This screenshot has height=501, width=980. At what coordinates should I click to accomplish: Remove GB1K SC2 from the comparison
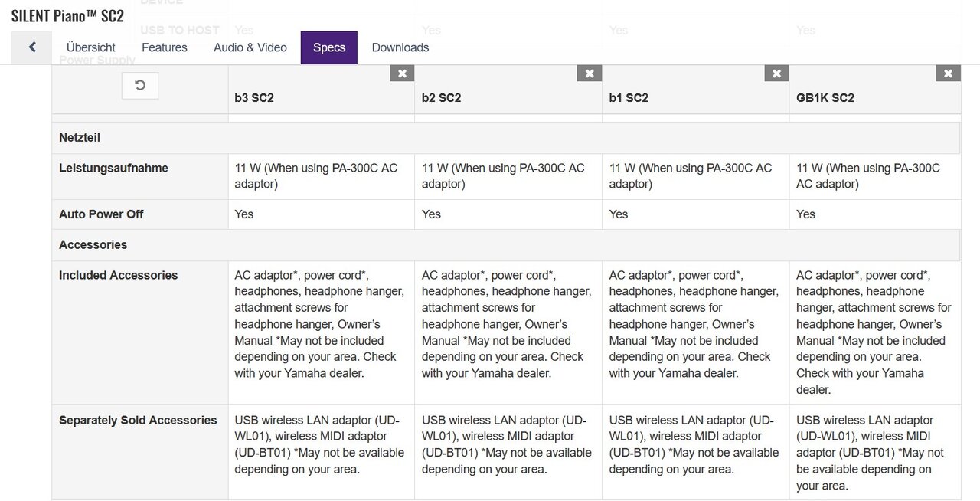point(948,74)
